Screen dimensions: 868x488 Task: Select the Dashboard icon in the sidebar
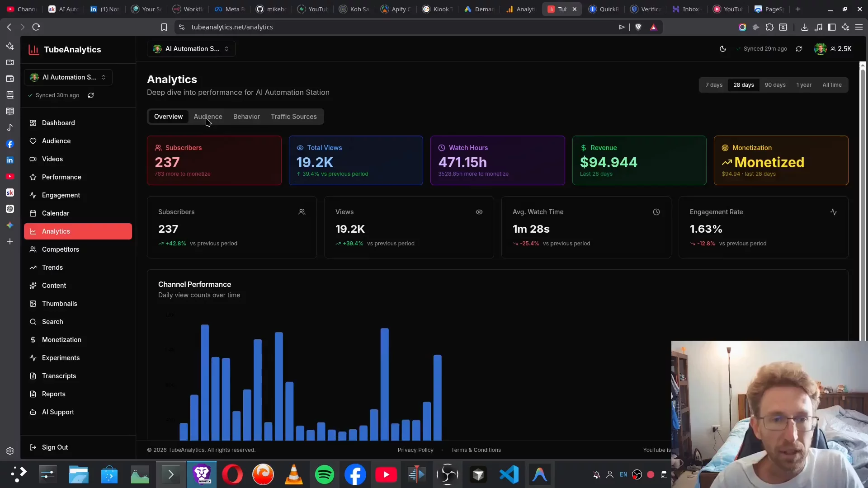pos(32,123)
